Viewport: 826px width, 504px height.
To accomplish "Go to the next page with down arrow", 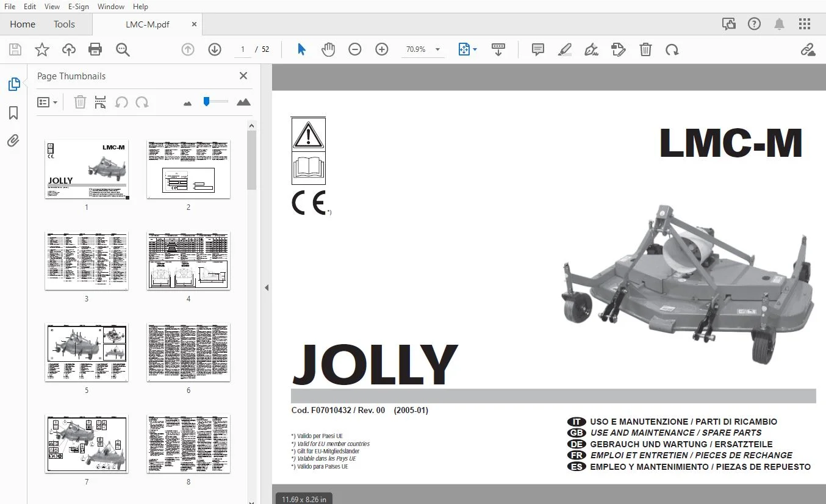I will (215, 49).
